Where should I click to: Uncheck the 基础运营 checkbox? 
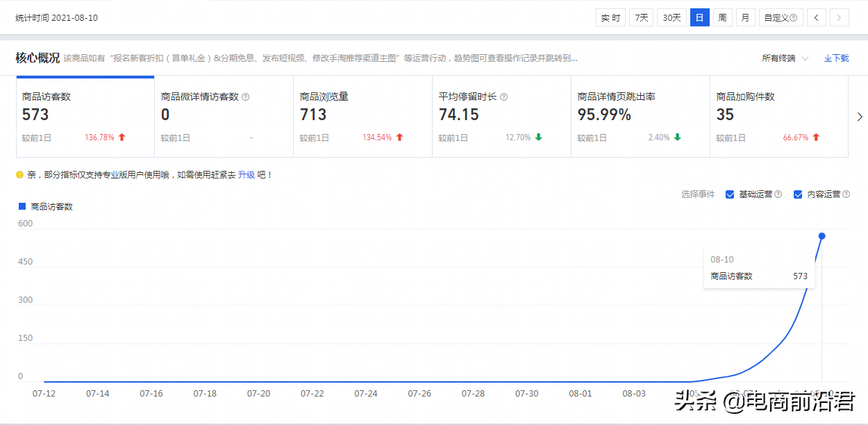(x=730, y=194)
